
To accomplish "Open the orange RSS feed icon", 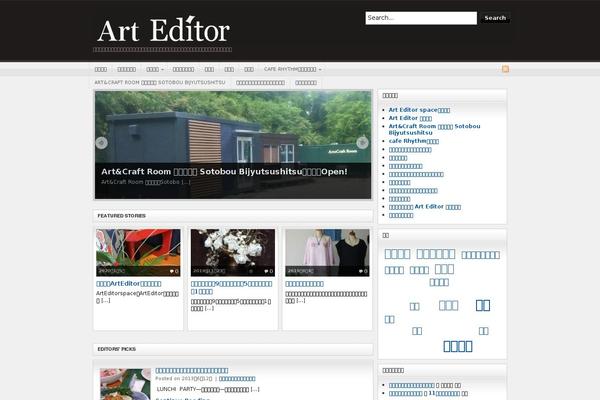I will [x=505, y=69].
